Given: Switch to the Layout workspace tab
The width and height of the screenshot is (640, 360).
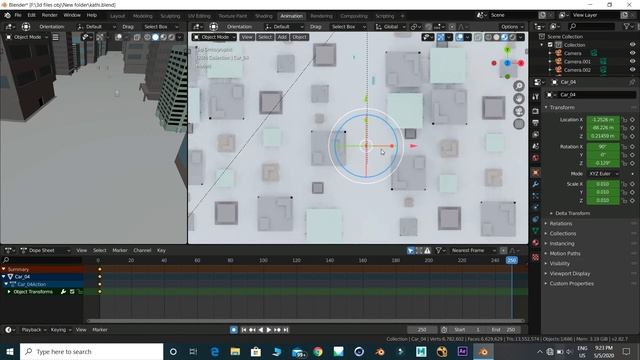Looking at the screenshot, I should tap(118, 16).
